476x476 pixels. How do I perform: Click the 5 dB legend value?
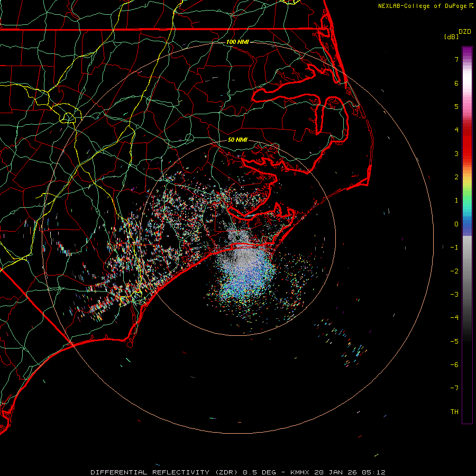tap(456, 106)
